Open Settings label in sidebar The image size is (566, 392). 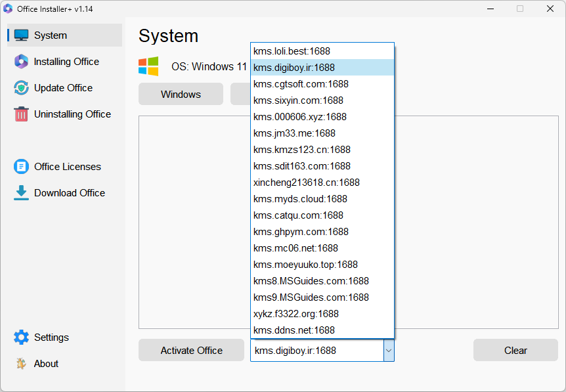[x=51, y=337]
